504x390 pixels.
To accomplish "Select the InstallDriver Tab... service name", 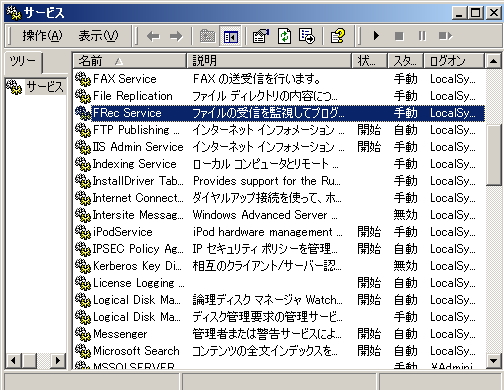I will (138, 181).
